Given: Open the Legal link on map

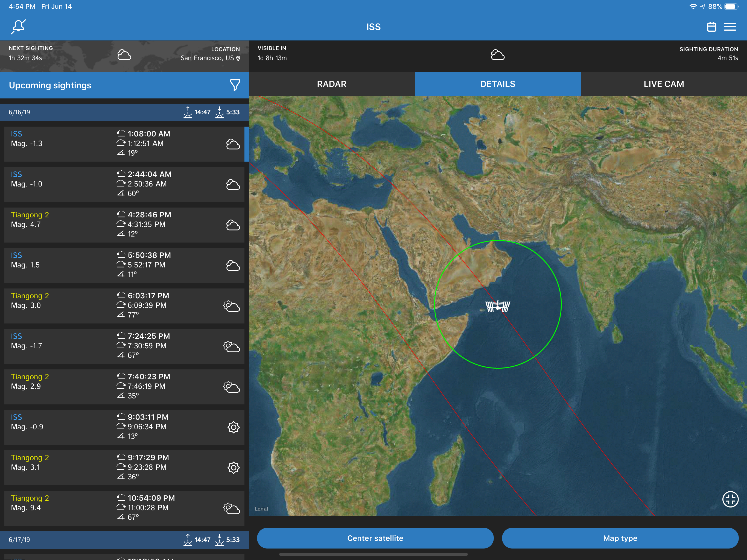Looking at the screenshot, I should coord(261,509).
